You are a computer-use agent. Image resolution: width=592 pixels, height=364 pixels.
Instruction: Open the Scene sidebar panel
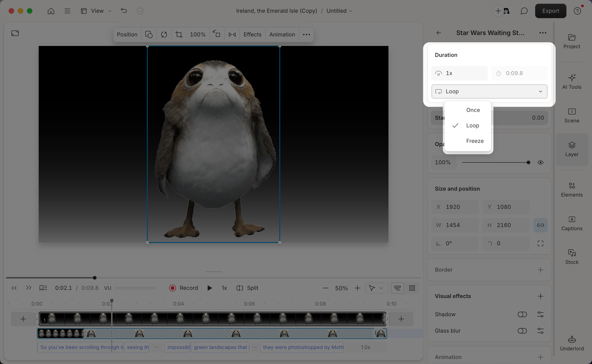(572, 116)
